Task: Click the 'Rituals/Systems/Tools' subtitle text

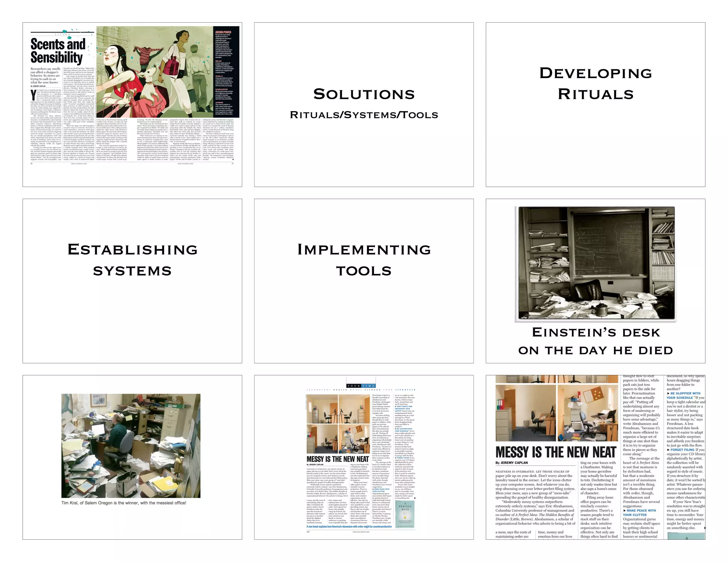Action: coord(364,115)
